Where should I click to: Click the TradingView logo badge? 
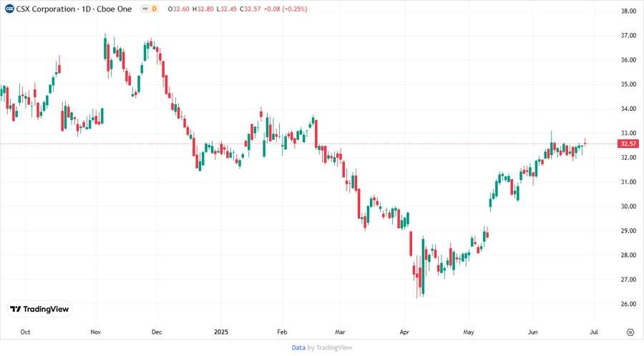[39, 309]
